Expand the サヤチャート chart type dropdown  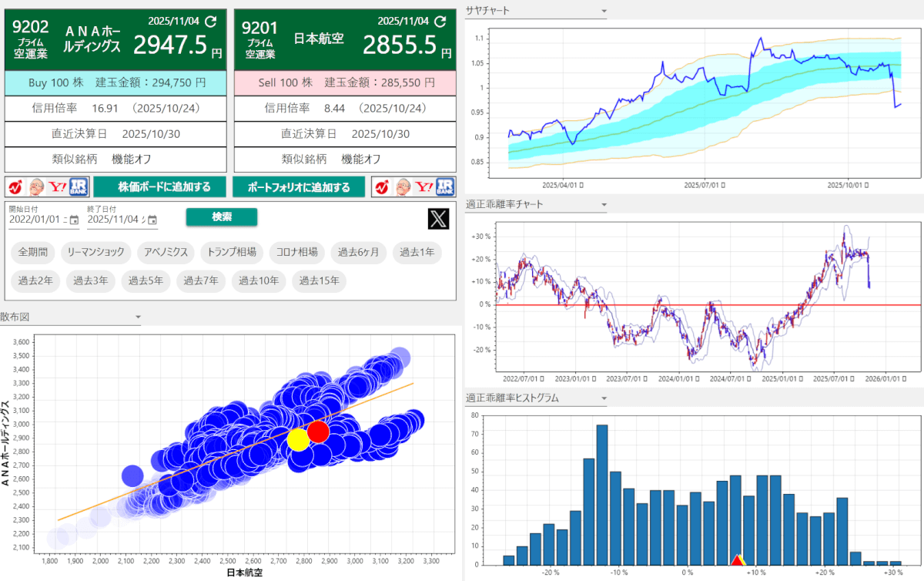click(604, 12)
